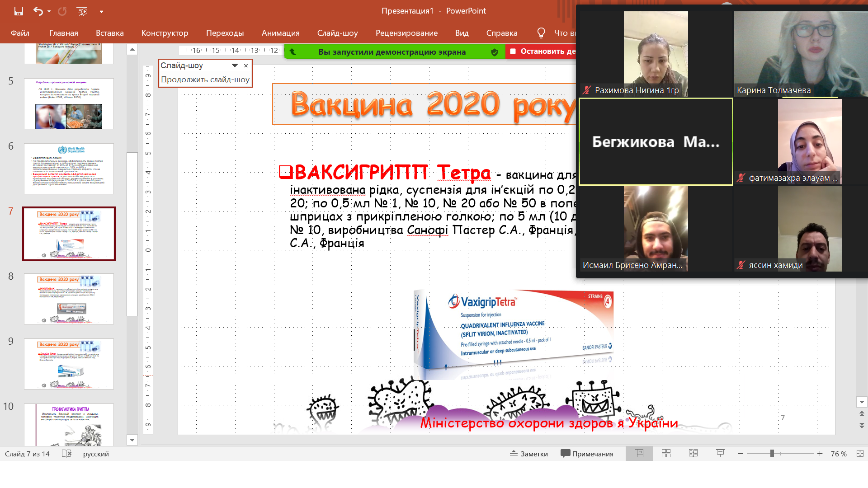868x488 pixels.
Task: Select Карина Толмачева video tile in Zoom
Action: [801, 54]
